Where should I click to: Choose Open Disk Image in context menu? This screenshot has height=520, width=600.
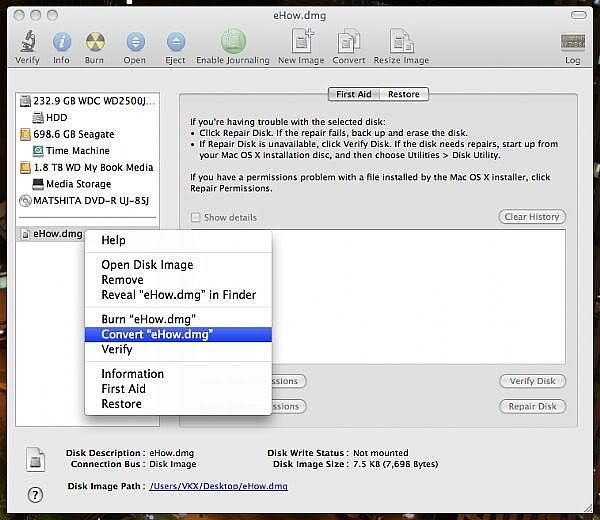(x=178, y=265)
